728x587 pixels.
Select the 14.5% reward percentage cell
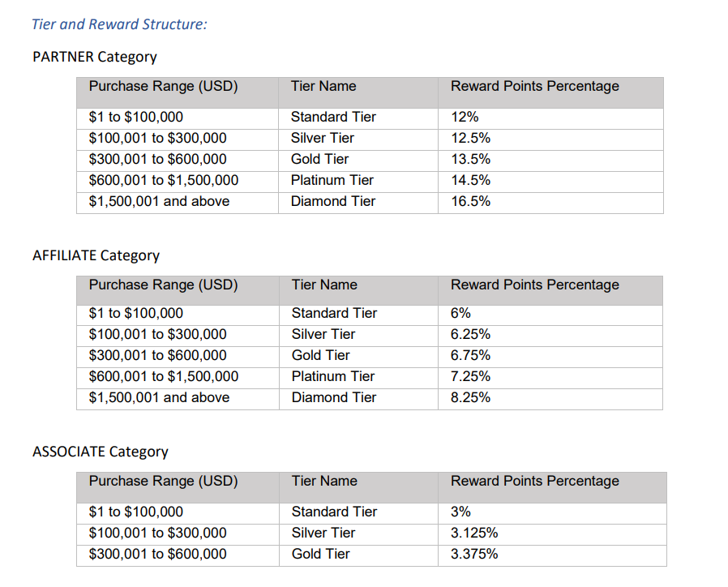click(471, 180)
